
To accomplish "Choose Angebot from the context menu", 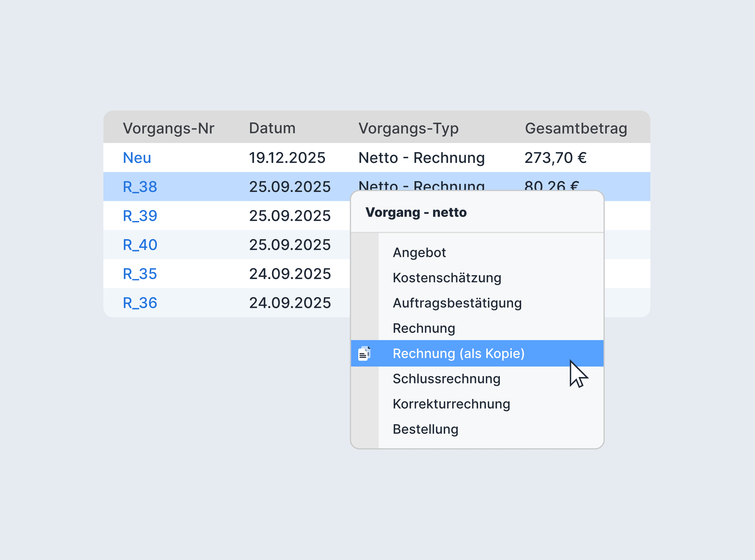I will pos(419,253).
